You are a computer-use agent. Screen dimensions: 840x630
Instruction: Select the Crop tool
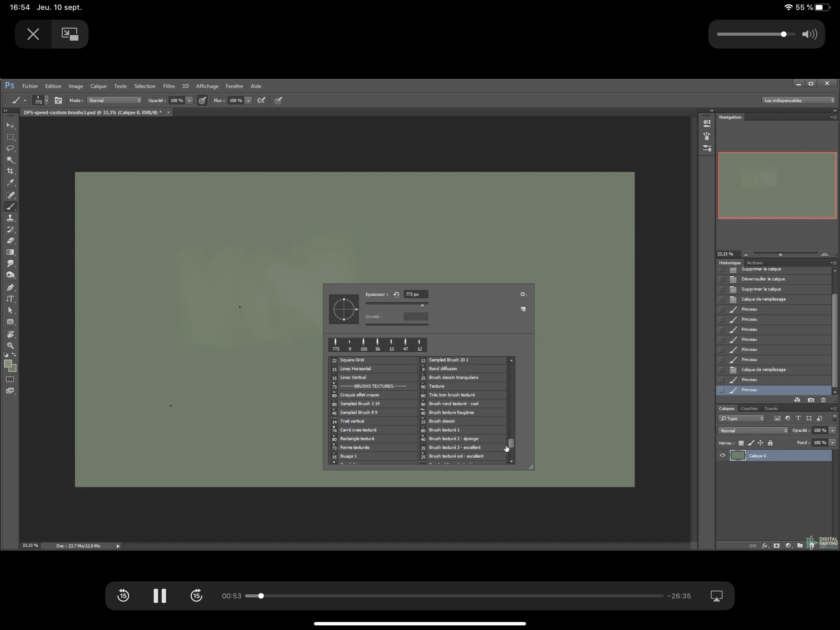coord(10,171)
